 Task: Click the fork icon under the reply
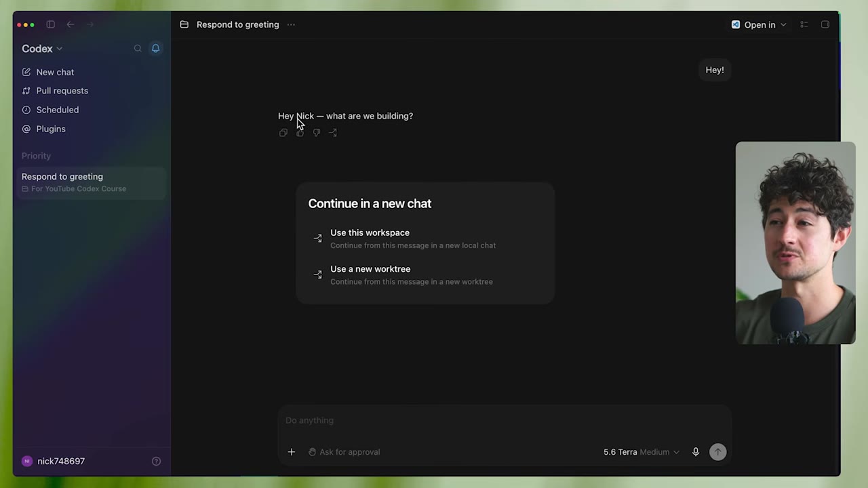click(333, 133)
